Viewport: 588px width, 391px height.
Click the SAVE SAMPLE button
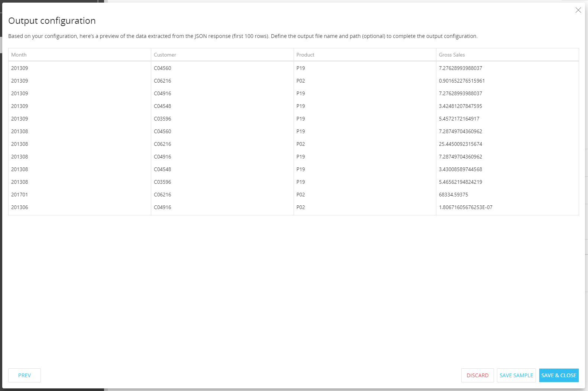pos(516,375)
